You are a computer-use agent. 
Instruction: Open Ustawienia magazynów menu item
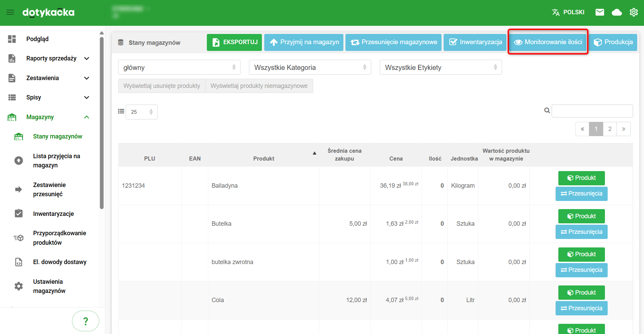click(49, 286)
